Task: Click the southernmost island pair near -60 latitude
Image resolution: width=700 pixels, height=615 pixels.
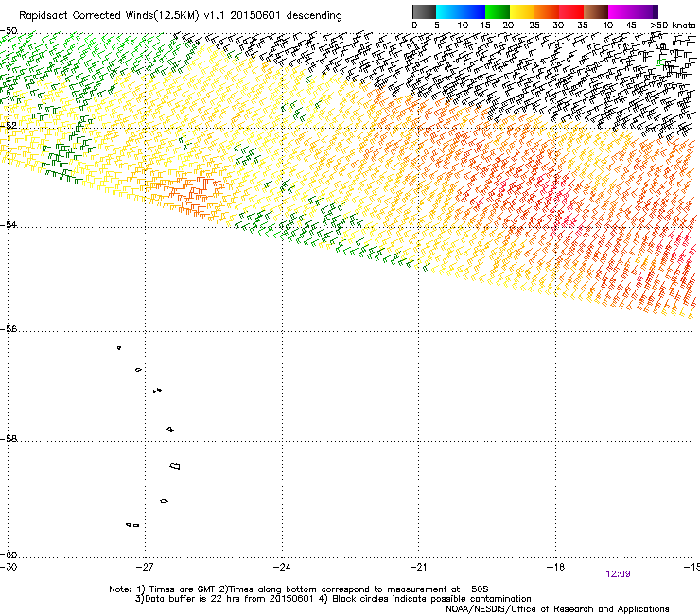Action: (132, 525)
